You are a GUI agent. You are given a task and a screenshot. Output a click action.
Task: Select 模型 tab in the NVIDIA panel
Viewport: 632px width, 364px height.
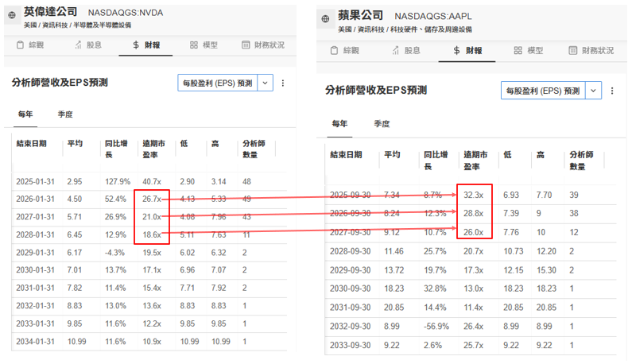[x=204, y=45]
